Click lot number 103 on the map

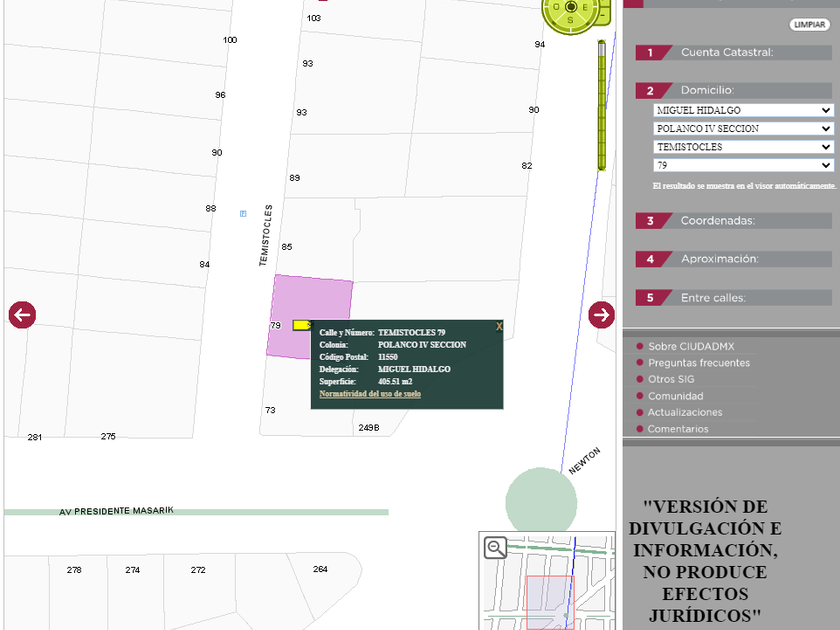(x=314, y=18)
